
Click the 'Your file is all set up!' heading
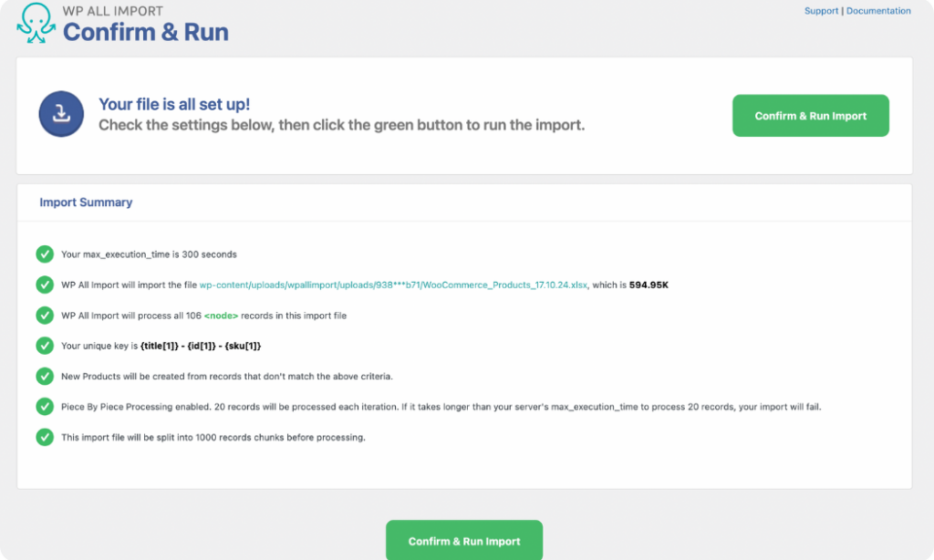coord(174,104)
